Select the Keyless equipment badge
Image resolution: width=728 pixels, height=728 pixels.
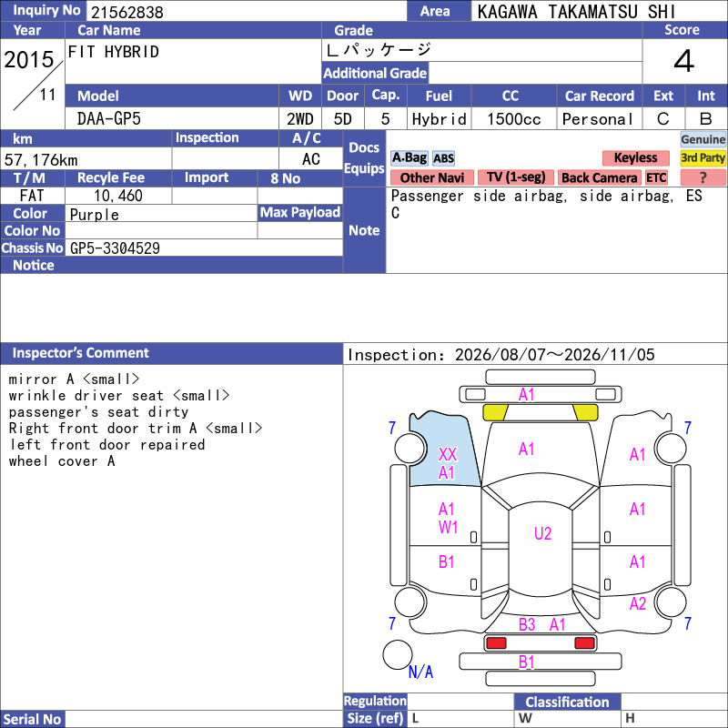coord(635,157)
